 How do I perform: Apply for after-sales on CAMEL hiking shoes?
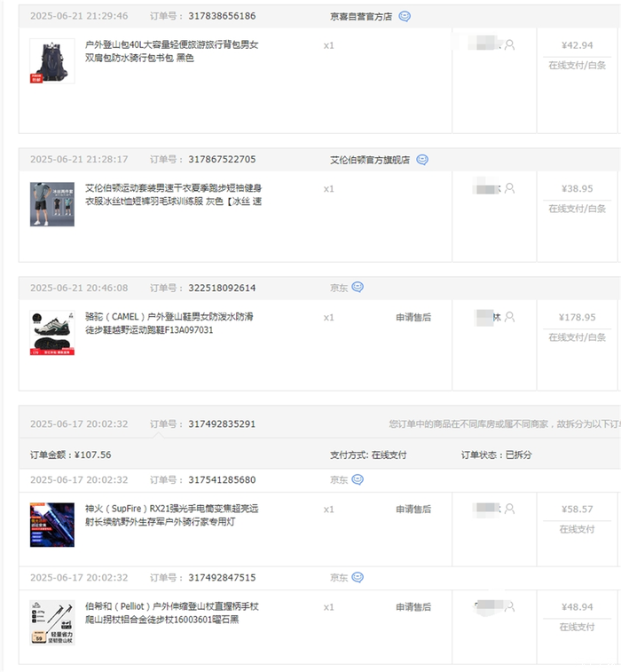[413, 318]
